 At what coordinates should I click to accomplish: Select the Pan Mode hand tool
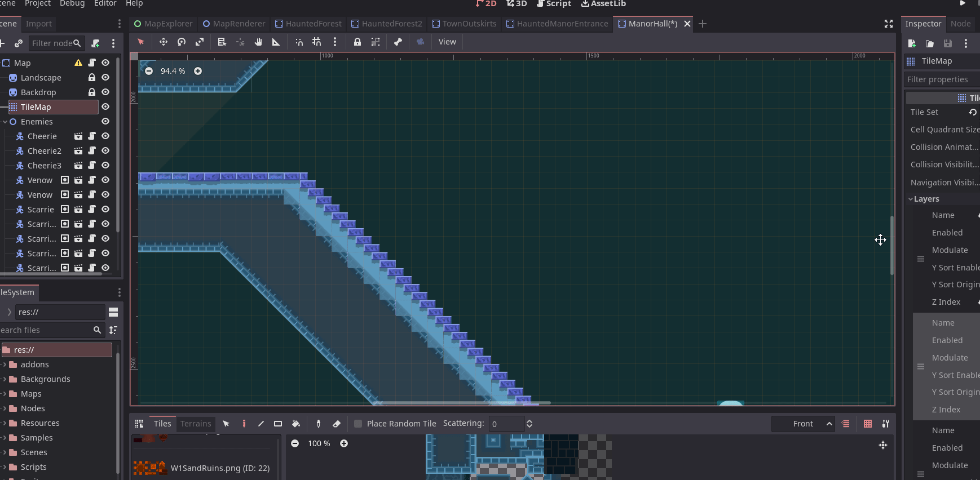(x=258, y=42)
